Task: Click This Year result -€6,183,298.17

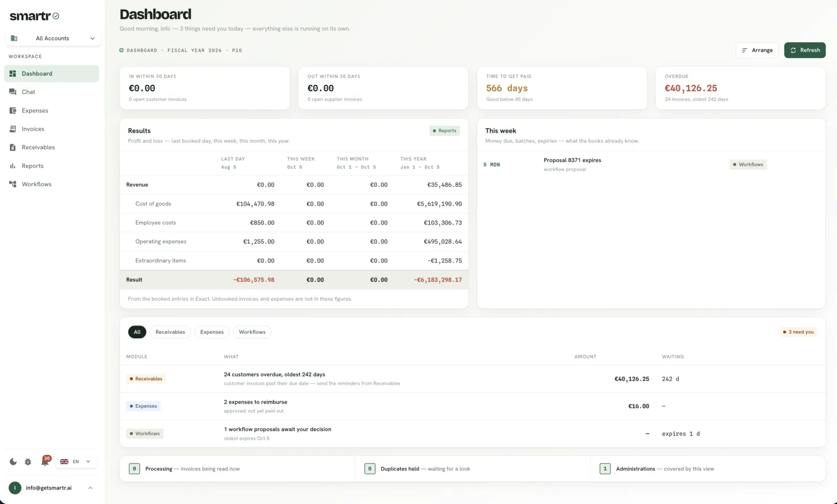Action: [438, 280]
